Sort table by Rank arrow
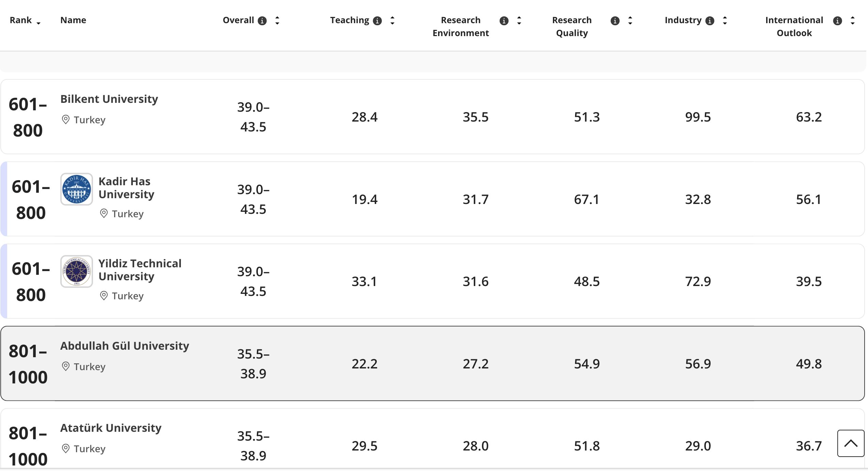The width and height of the screenshot is (868, 474). coord(38,23)
